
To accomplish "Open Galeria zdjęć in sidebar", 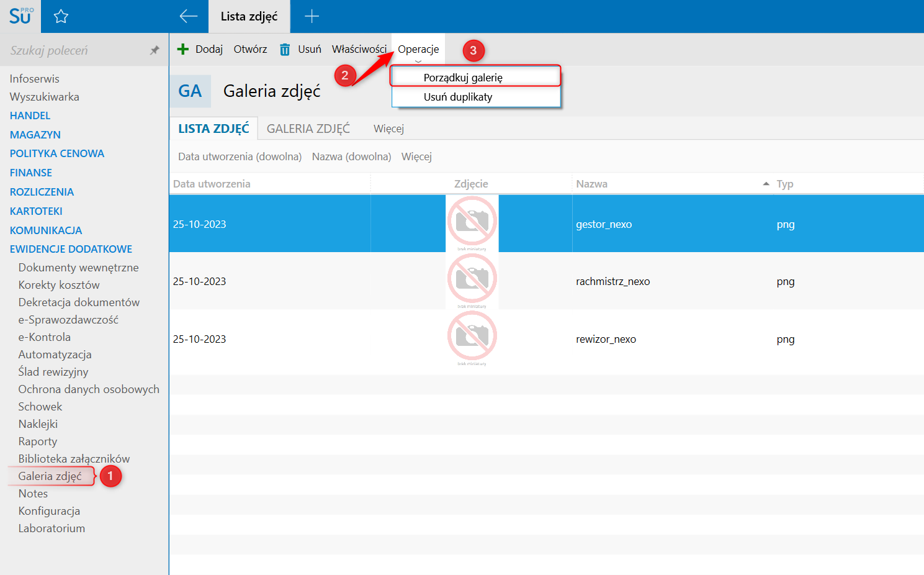I will click(50, 476).
